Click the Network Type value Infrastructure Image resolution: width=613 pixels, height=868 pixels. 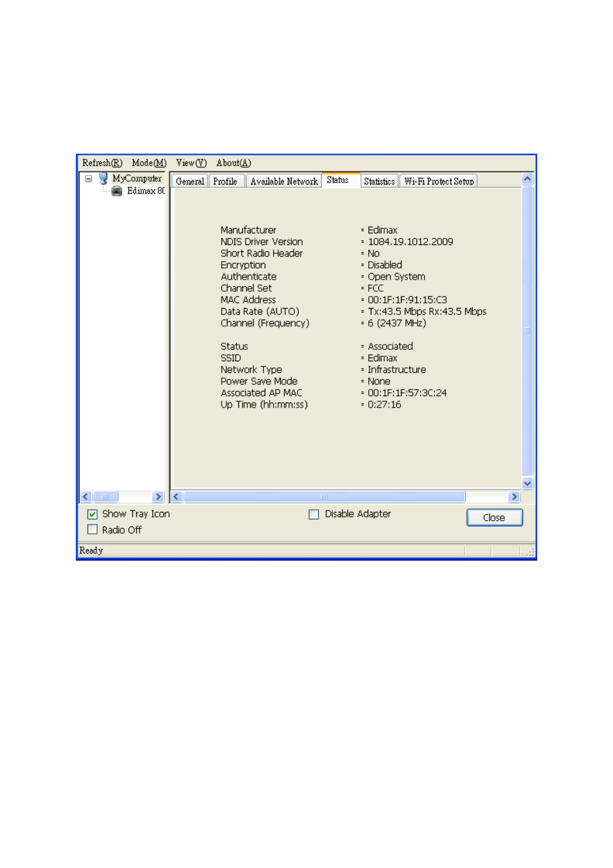click(397, 370)
